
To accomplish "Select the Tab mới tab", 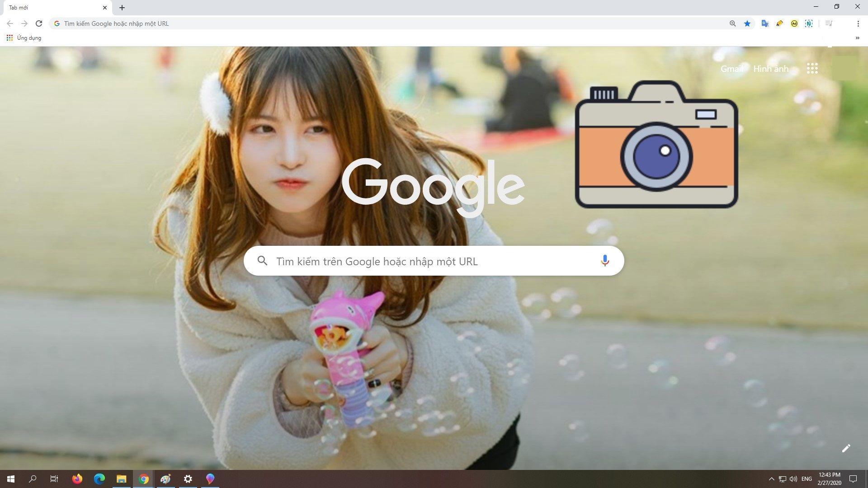I will [x=50, y=8].
